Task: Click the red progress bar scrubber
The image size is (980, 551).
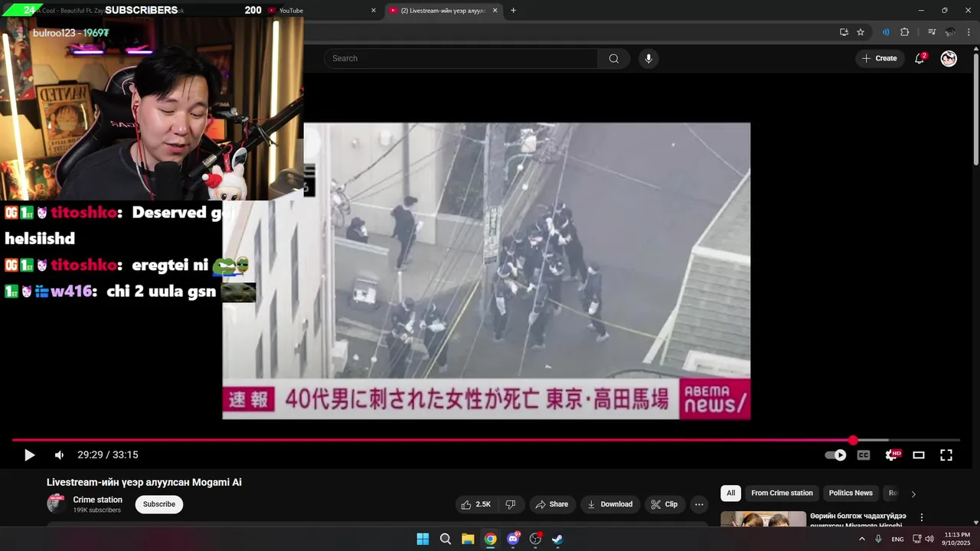Action: tap(853, 440)
